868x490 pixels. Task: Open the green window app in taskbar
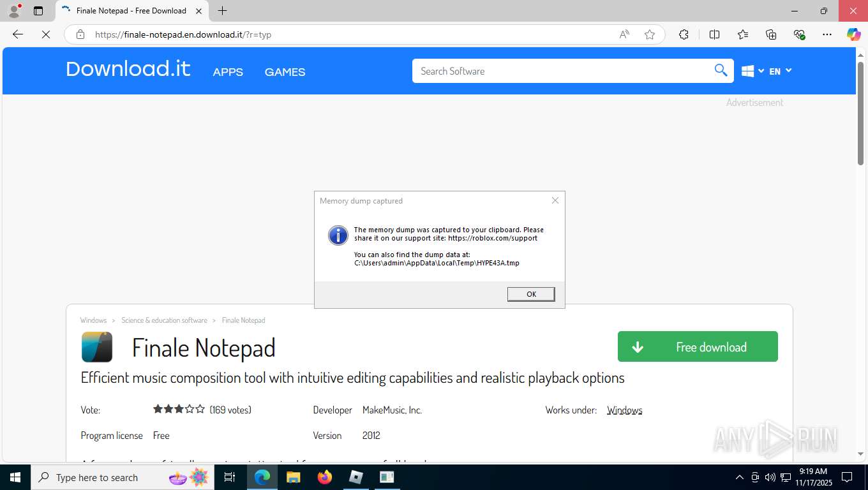[387, 477]
